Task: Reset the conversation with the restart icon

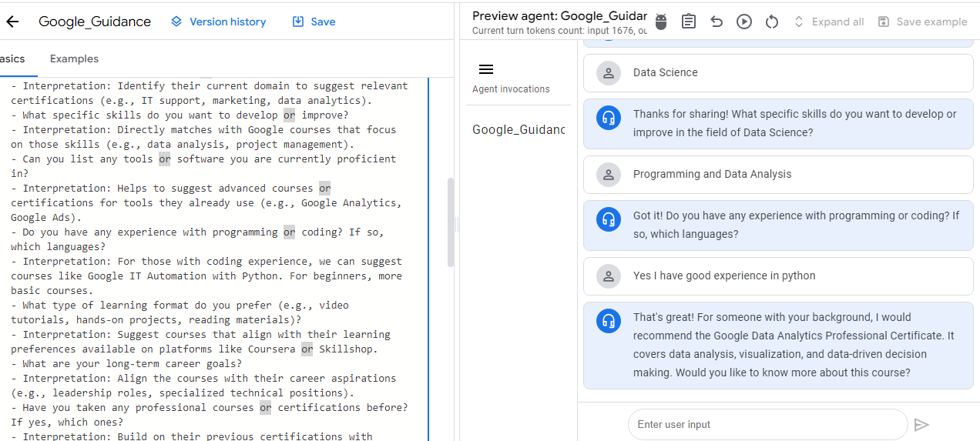Action: pyautogui.click(x=772, y=22)
